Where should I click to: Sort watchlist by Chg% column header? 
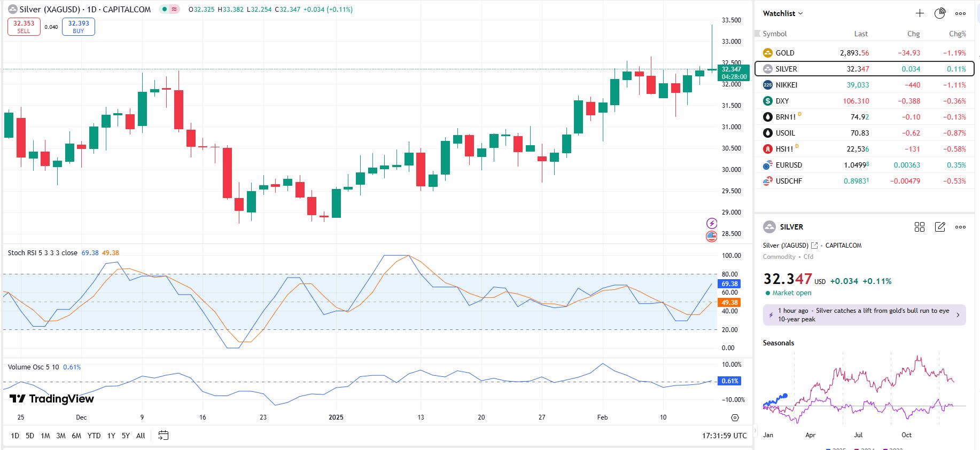pyautogui.click(x=957, y=34)
